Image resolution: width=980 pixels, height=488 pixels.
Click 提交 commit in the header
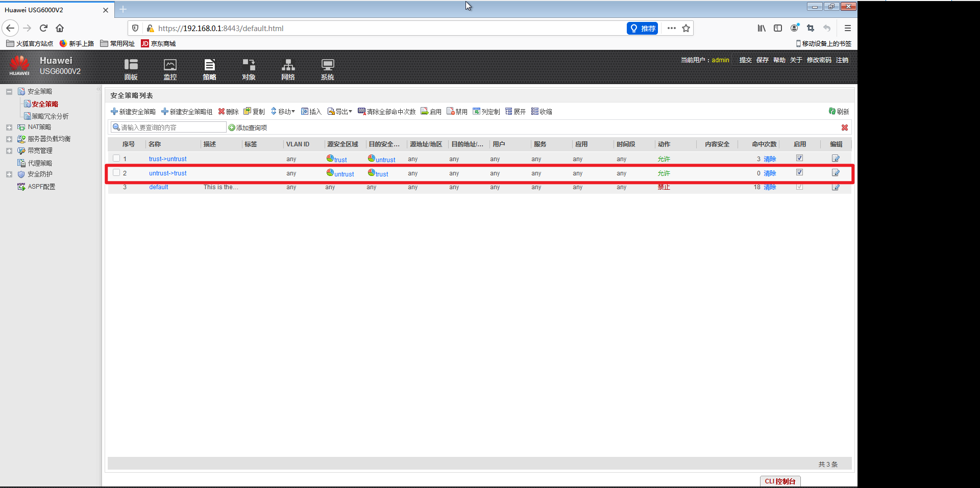(745, 60)
